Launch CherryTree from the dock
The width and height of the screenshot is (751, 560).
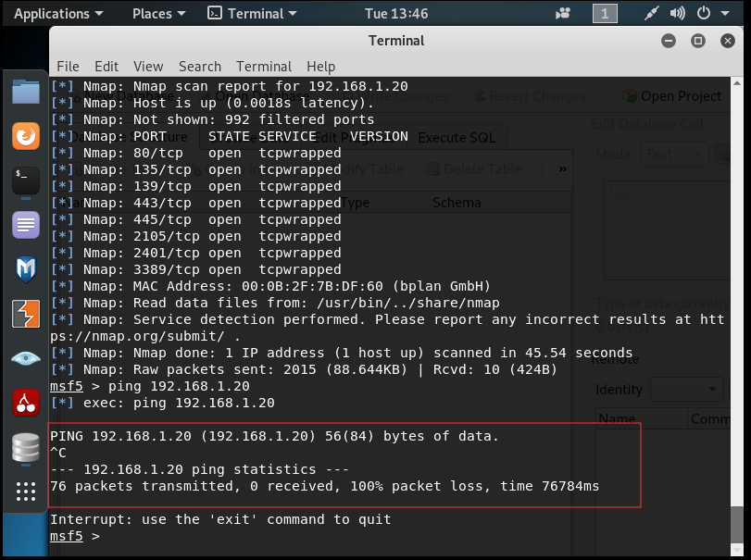point(25,403)
